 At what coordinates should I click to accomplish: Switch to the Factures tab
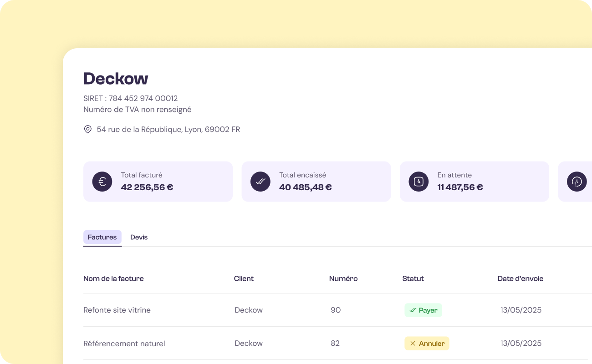[102, 237]
